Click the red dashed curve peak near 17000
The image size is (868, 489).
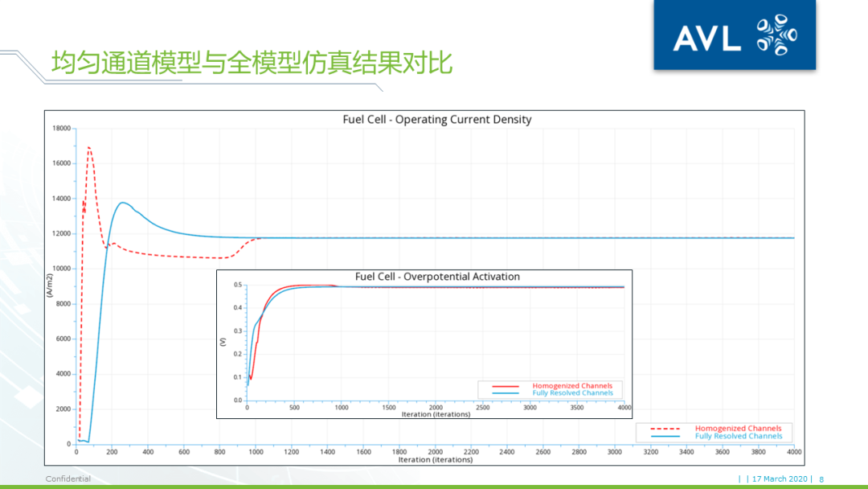tap(89, 148)
